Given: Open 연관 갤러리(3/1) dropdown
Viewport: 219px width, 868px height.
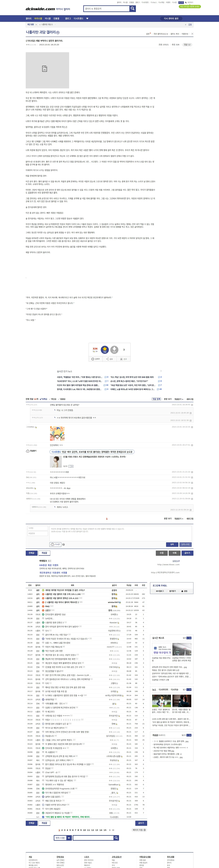Looking at the screenshot, I should [161, 34].
